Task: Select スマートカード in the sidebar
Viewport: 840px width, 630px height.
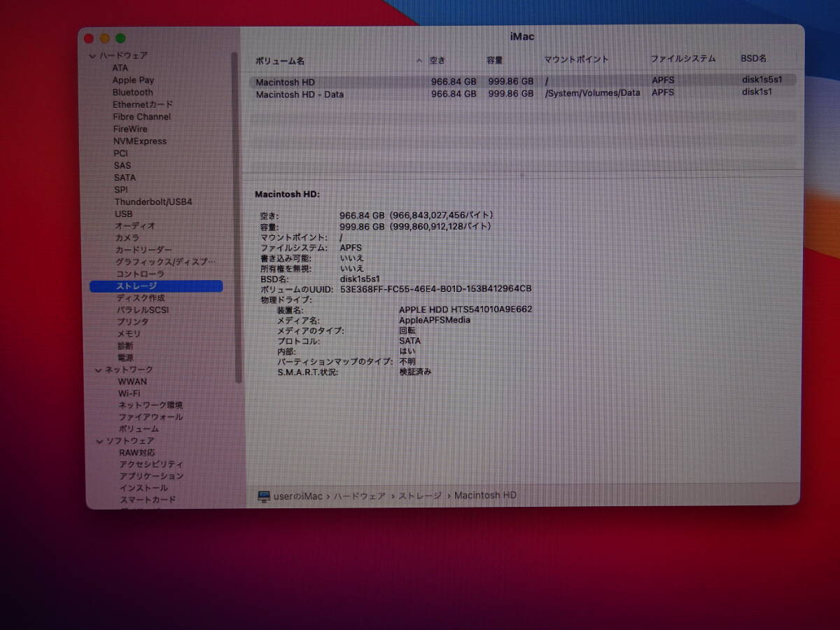Action: pyautogui.click(x=148, y=500)
